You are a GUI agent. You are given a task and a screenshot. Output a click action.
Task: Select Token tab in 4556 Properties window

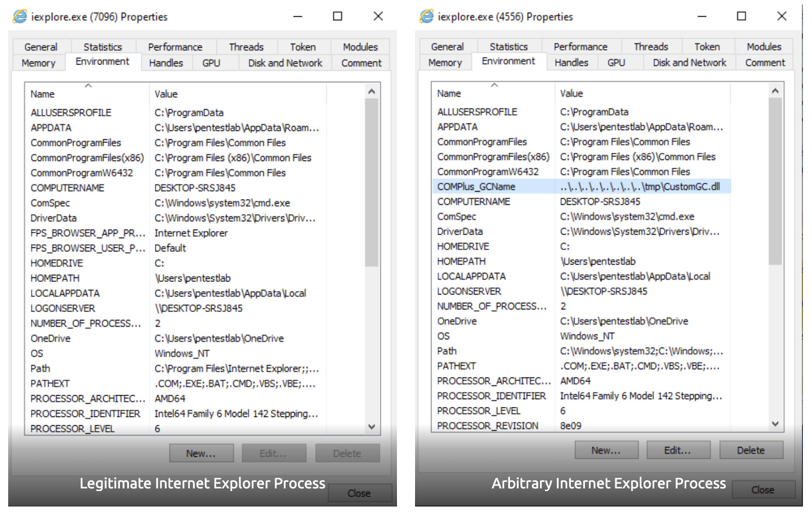click(707, 47)
